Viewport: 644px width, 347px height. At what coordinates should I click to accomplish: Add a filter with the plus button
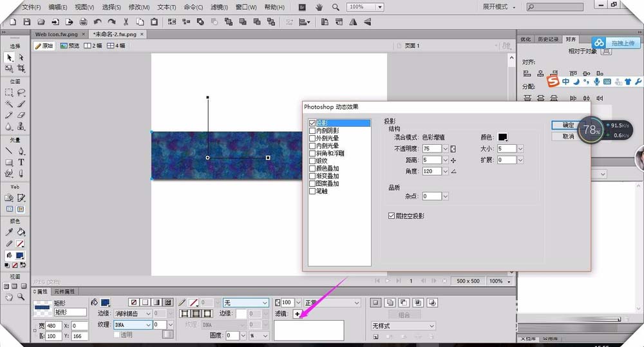(297, 314)
